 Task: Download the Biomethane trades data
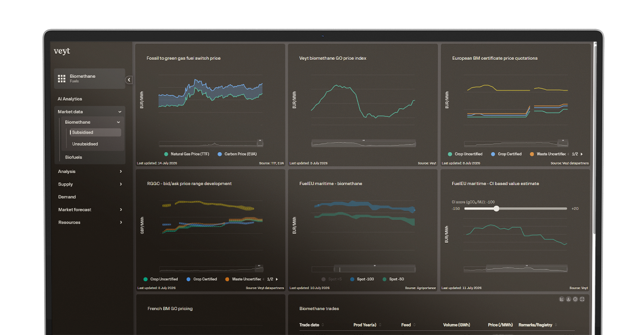point(568,299)
